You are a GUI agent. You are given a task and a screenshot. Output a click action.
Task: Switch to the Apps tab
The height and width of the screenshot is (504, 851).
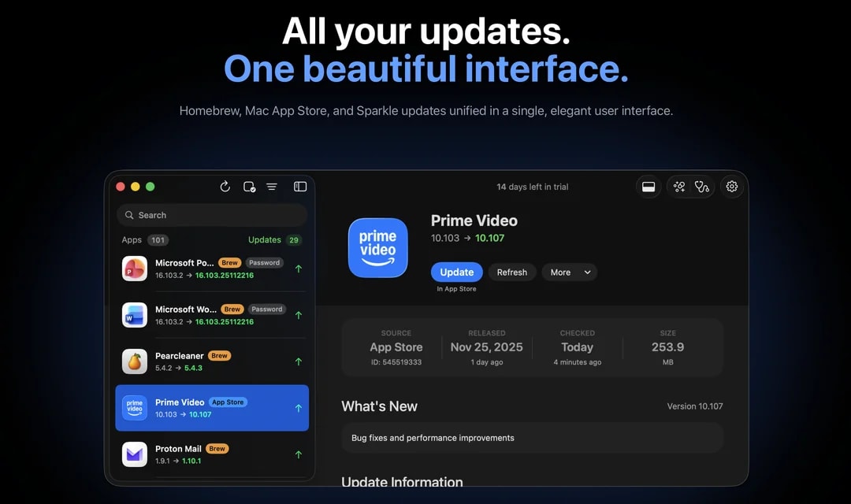point(131,239)
